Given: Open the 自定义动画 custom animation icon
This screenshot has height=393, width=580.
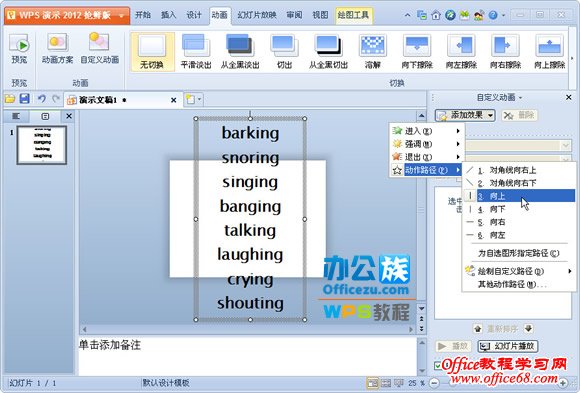Looking at the screenshot, I should point(99,49).
